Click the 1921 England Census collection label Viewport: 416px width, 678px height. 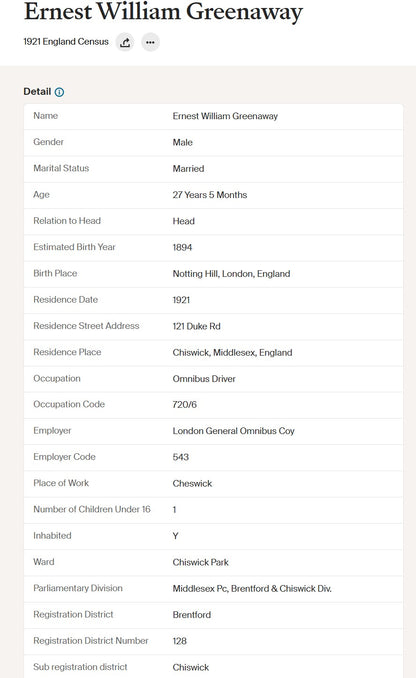coord(66,42)
